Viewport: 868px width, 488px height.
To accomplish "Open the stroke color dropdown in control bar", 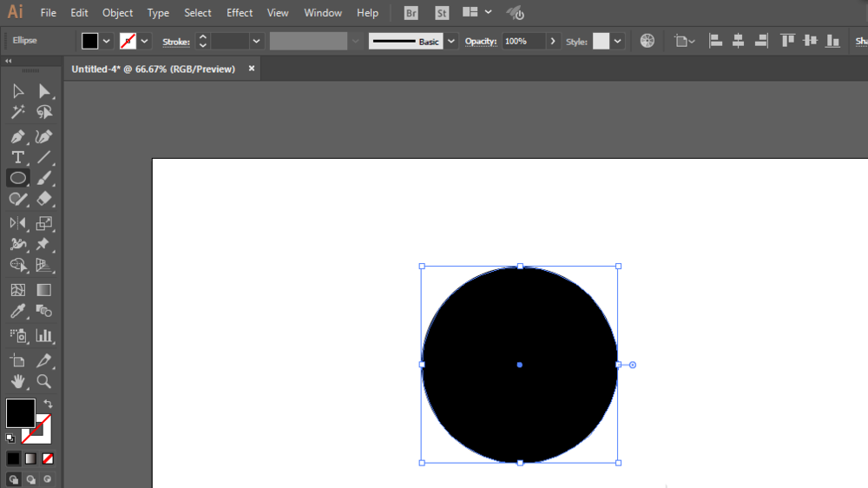I will 144,41.
